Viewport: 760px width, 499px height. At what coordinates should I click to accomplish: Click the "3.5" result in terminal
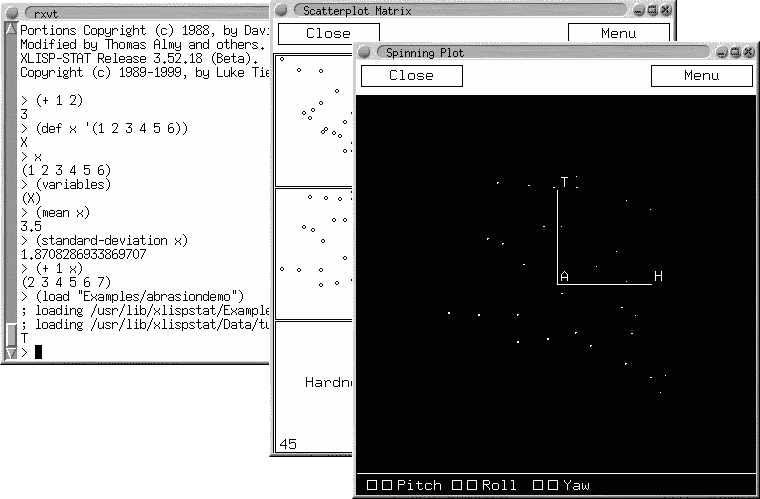click(31, 227)
